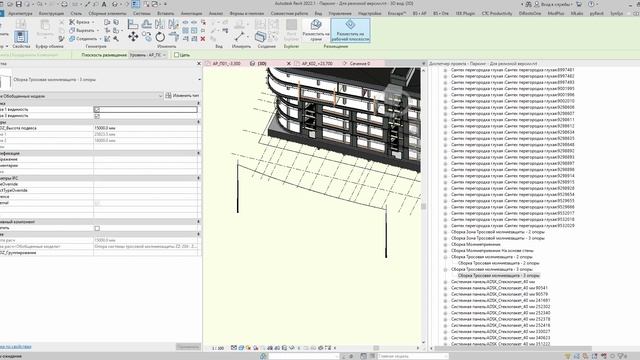The height and width of the screenshot is (360, 640).
Task: Open the type selector dropdown arrow
Action: pyautogui.click(x=199, y=80)
